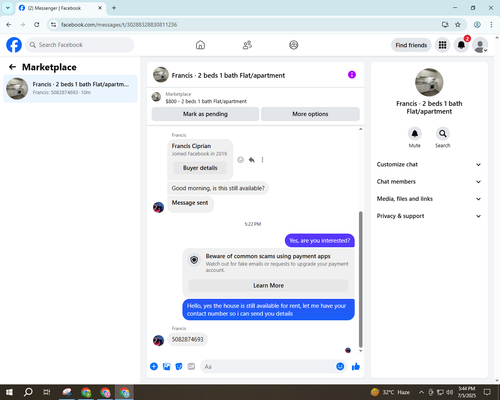Open Buyer details for Francis Ciprian
500x400 pixels.
pos(200,168)
